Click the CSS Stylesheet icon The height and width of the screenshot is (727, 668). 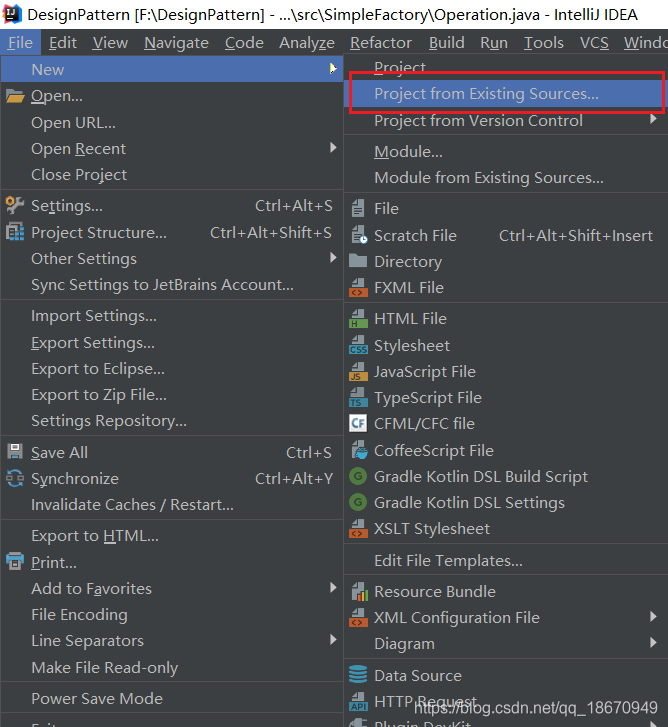(x=358, y=345)
